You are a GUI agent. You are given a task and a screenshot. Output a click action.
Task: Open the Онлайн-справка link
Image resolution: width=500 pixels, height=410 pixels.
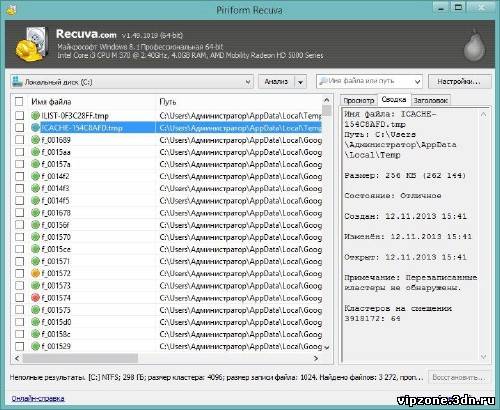point(38,398)
